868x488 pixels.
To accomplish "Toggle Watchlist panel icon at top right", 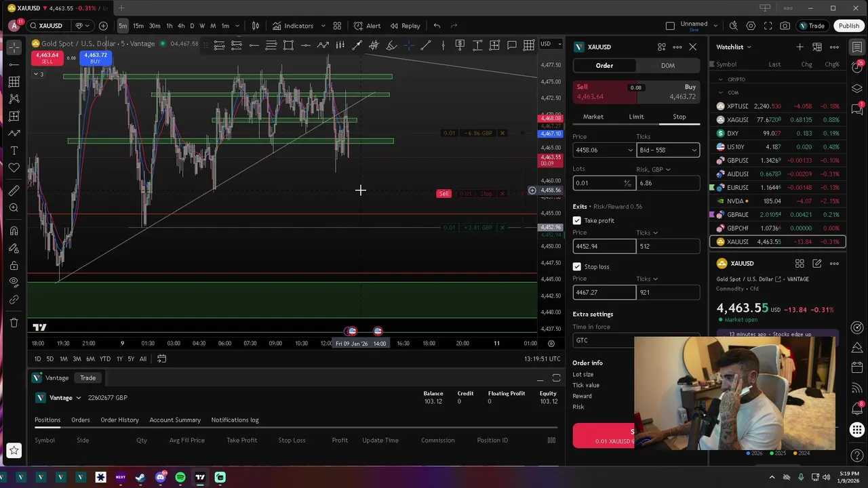I will tap(857, 47).
